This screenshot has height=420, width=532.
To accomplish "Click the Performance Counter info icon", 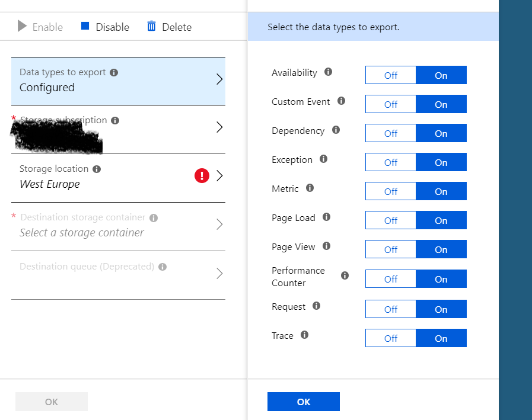I will coord(345,276).
